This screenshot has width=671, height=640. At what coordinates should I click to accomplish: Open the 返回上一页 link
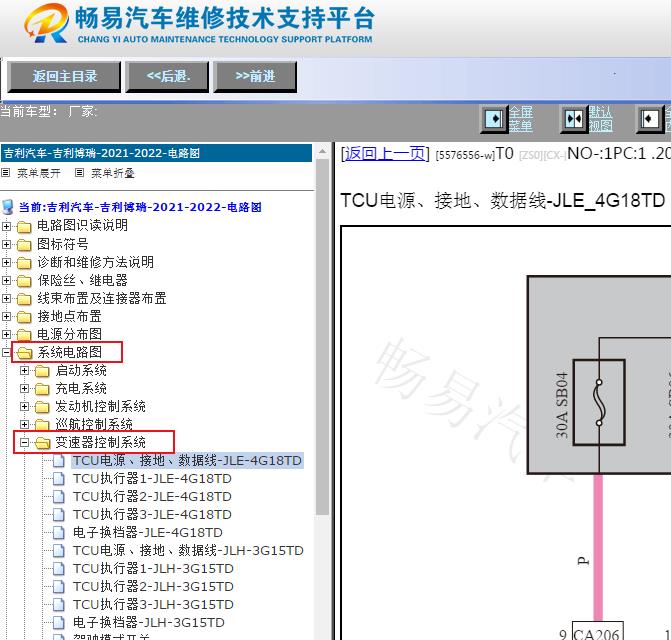pyautogui.click(x=385, y=153)
